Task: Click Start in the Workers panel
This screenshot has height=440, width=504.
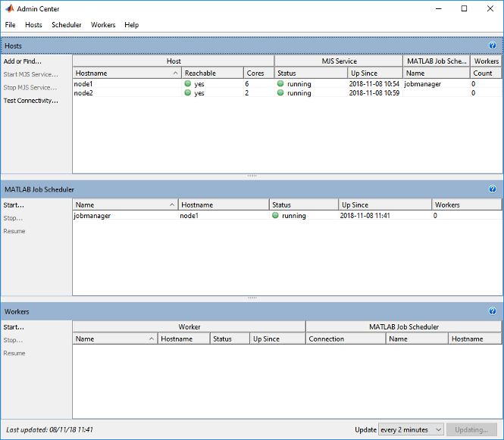Action: pyautogui.click(x=14, y=327)
